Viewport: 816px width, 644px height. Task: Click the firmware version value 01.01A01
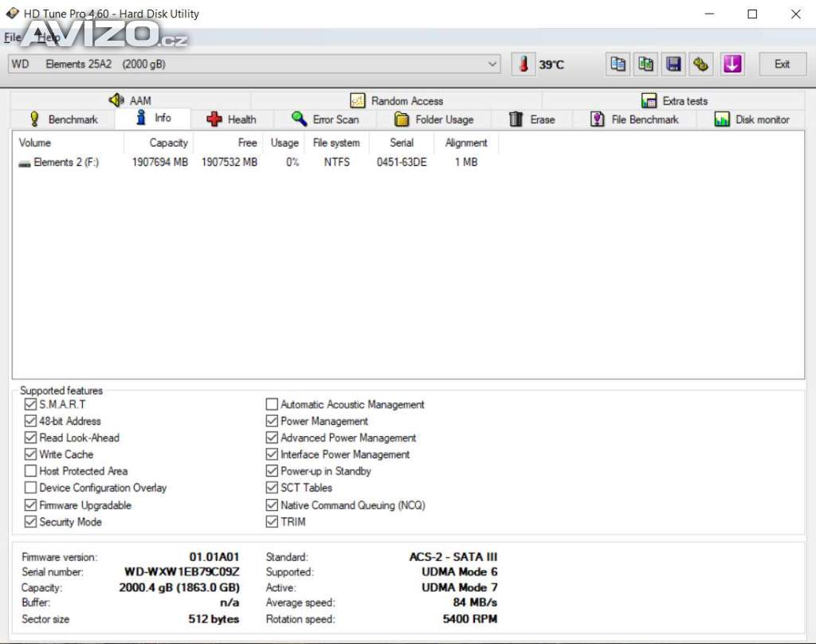click(x=214, y=556)
